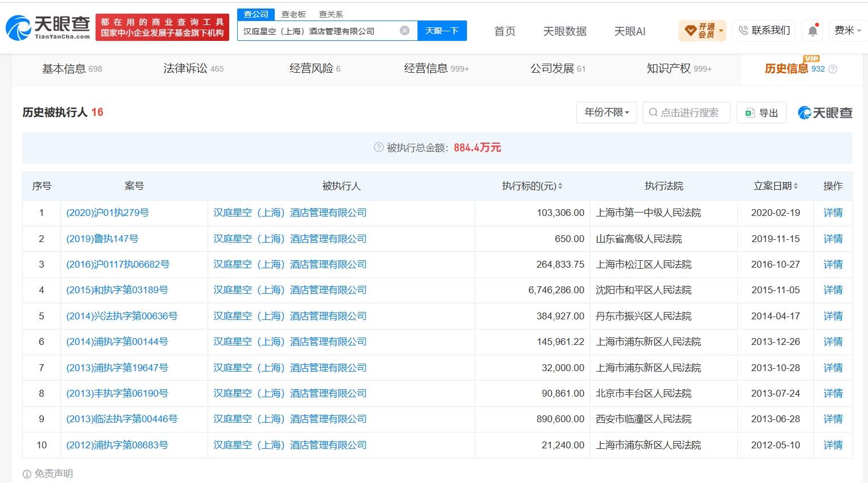The image size is (868, 483).
Task: Open the company link in row 4
Action: click(x=290, y=290)
